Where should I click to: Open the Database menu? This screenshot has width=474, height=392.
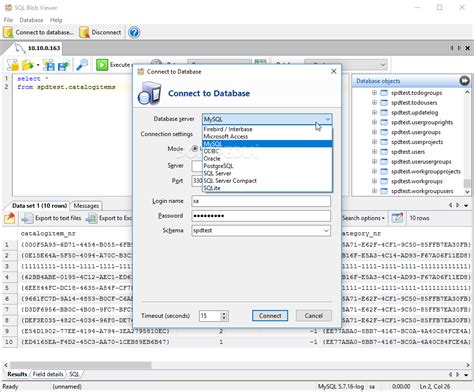(31, 20)
